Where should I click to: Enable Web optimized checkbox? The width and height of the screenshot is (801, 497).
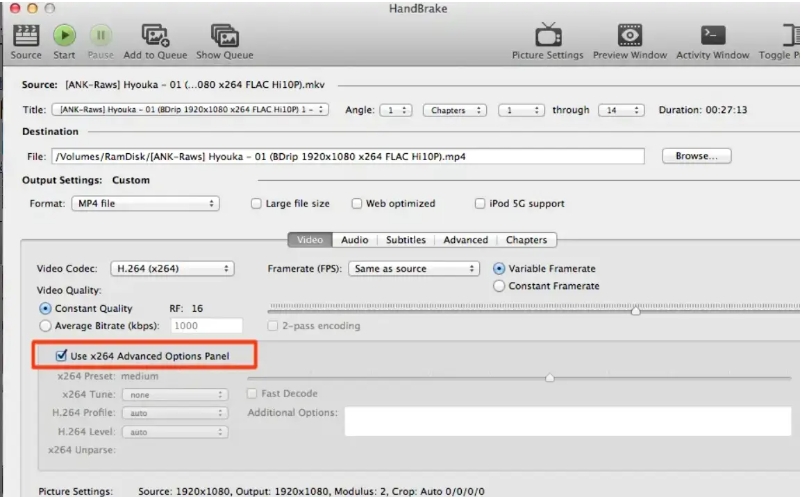coord(357,204)
